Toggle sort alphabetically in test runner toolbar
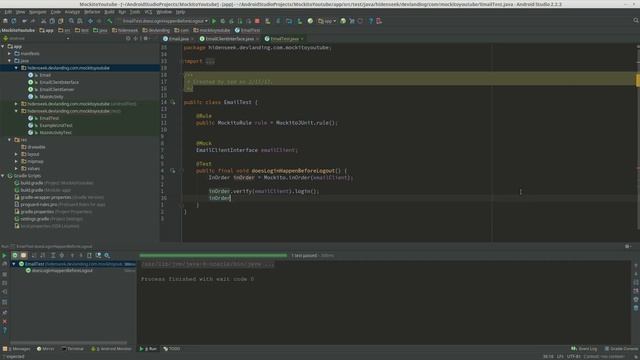 [x=34, y=256]
